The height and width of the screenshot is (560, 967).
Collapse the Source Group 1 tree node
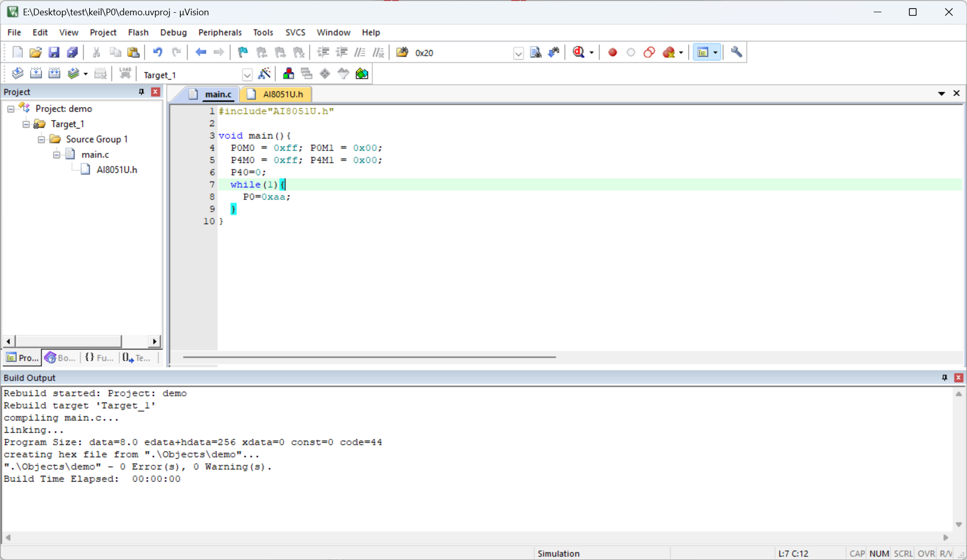point(41,139)
